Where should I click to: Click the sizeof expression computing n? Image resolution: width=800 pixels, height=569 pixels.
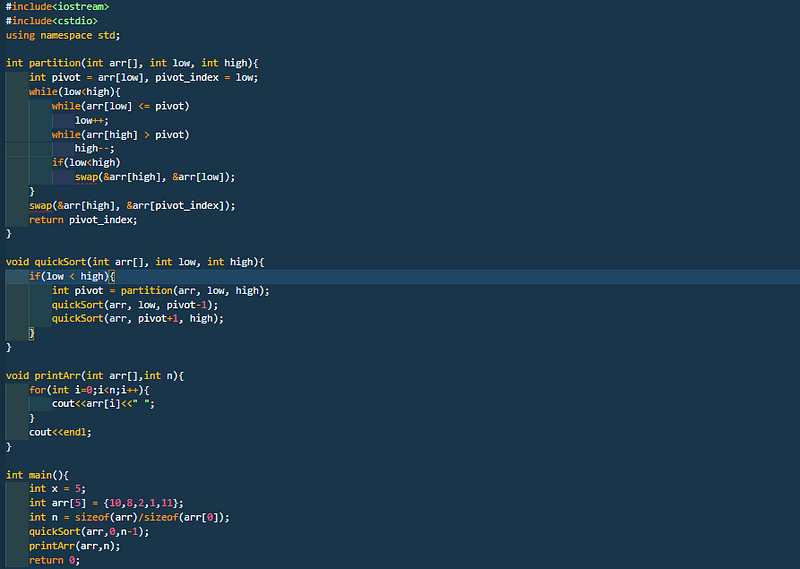[152, 517]
